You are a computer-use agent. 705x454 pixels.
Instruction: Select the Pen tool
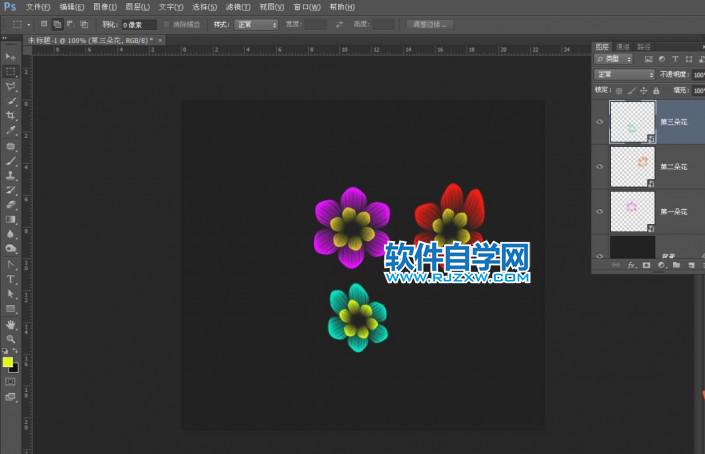click(x=10, y=264)
